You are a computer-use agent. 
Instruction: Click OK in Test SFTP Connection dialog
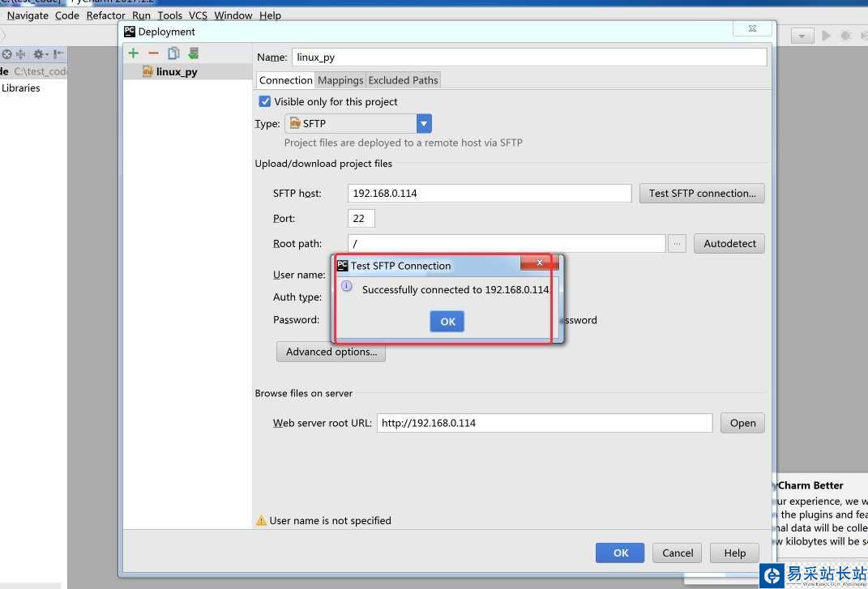447,322
